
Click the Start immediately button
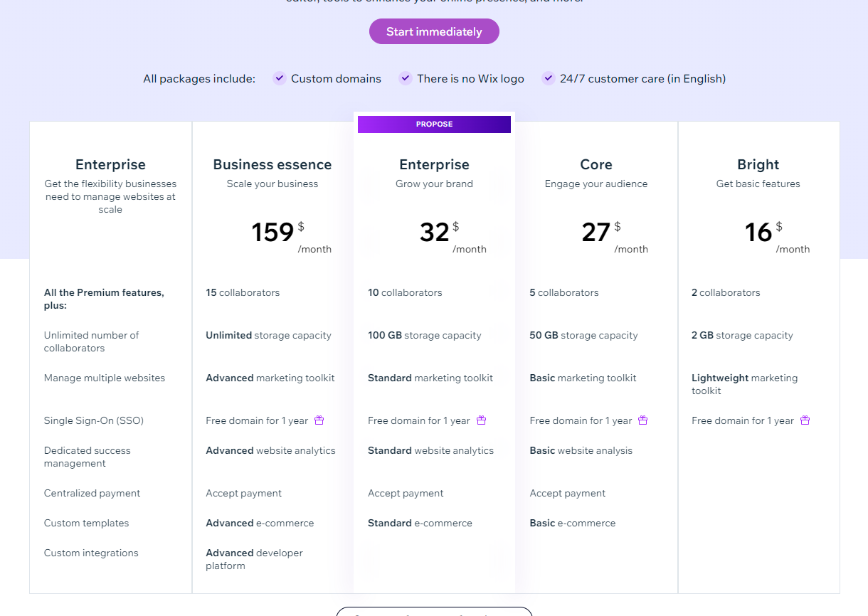point(434,31)
